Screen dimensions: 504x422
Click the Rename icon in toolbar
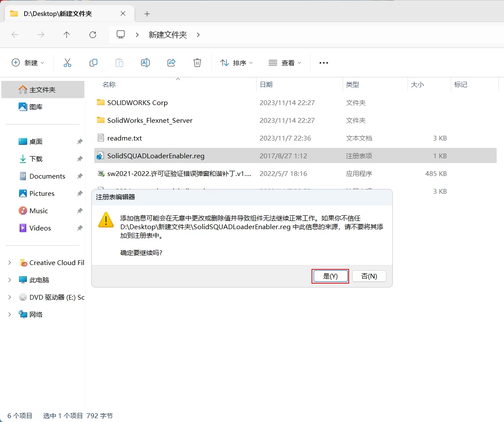point(145,63)
